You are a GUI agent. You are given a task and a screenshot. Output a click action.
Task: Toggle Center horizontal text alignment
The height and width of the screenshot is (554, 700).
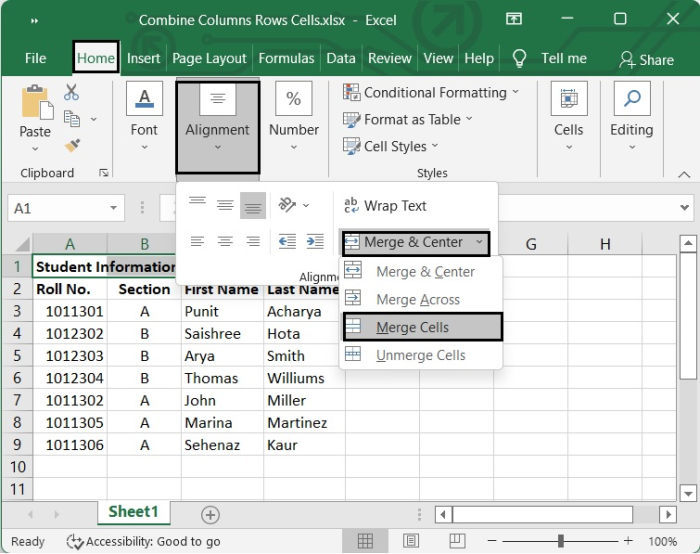tap(225, 241)
